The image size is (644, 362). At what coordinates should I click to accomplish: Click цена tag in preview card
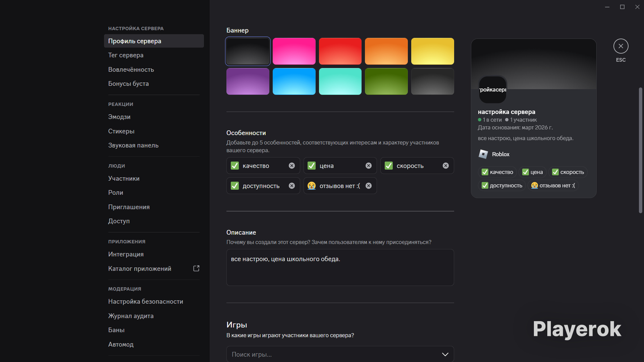tap(532, 172)
